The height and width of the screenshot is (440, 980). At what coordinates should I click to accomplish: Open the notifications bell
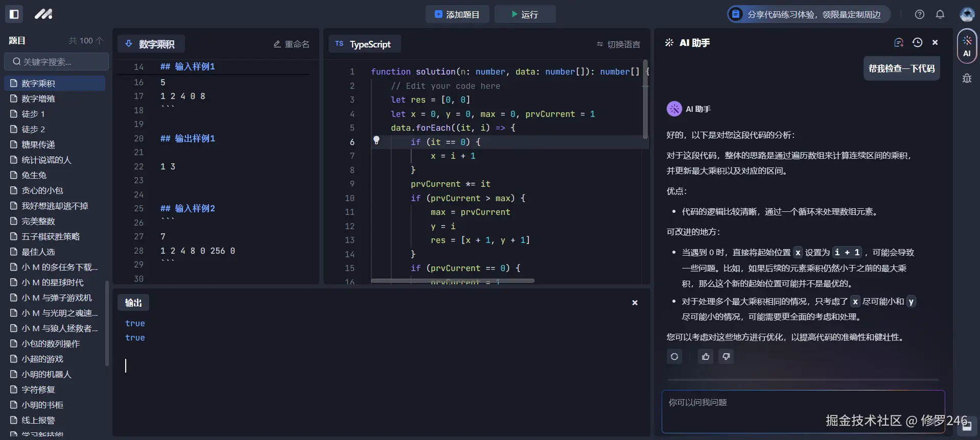click(940, 14)
